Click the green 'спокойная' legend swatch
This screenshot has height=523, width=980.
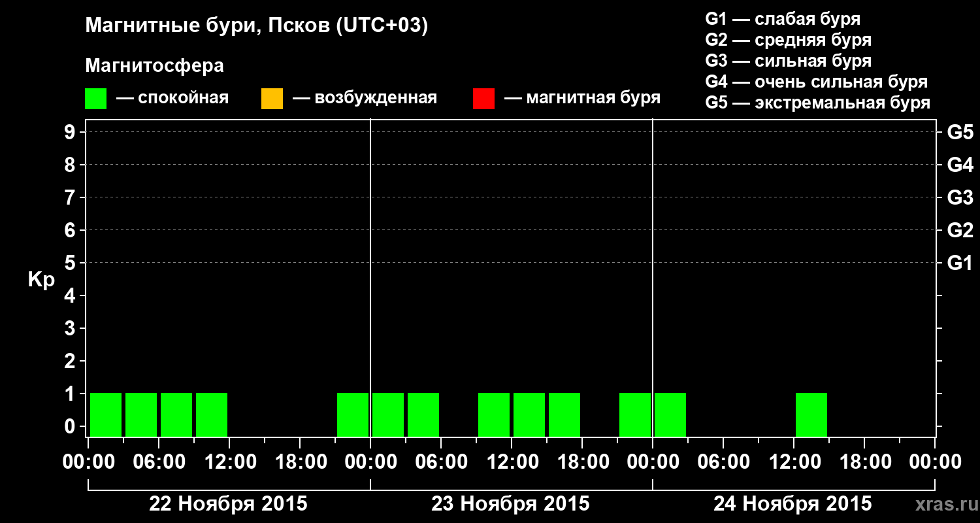click(x=95, y=99)
